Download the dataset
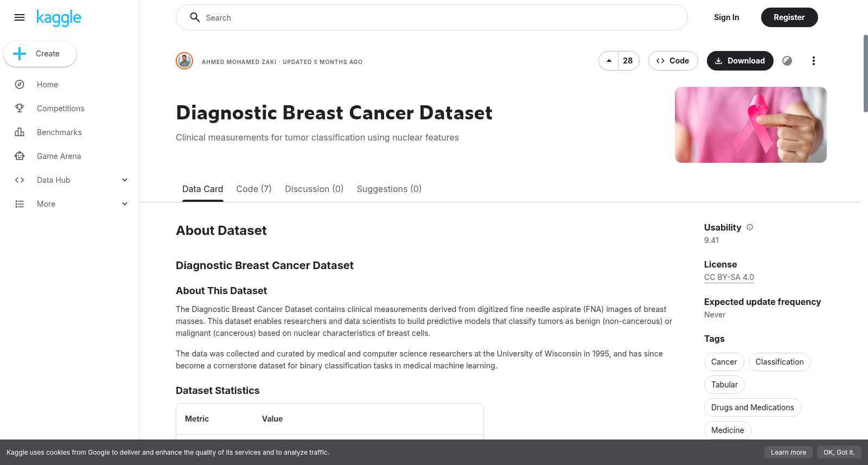 [740, 61]
